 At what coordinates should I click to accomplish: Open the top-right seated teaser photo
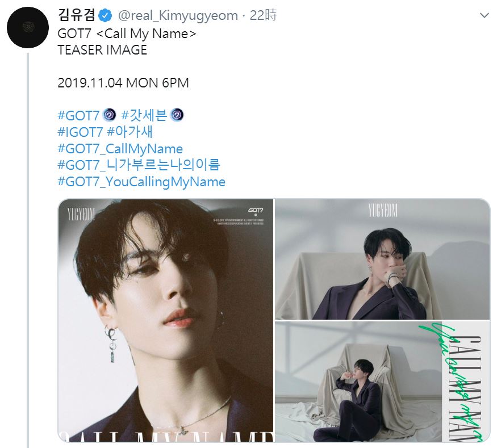382,259
